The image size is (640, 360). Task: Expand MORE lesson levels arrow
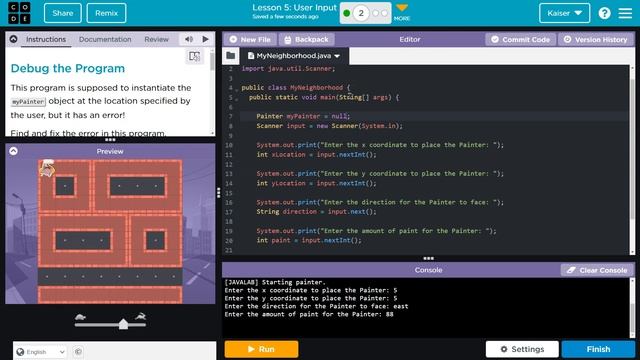point(402,8)
